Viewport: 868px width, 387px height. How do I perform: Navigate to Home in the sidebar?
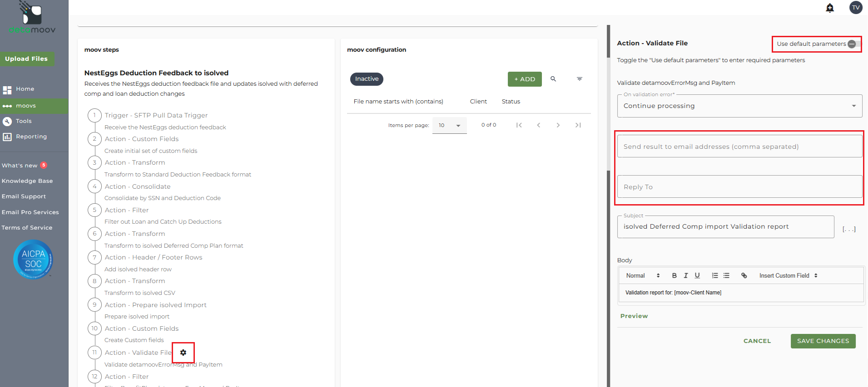pyautogui.click(x=25, y=89)
